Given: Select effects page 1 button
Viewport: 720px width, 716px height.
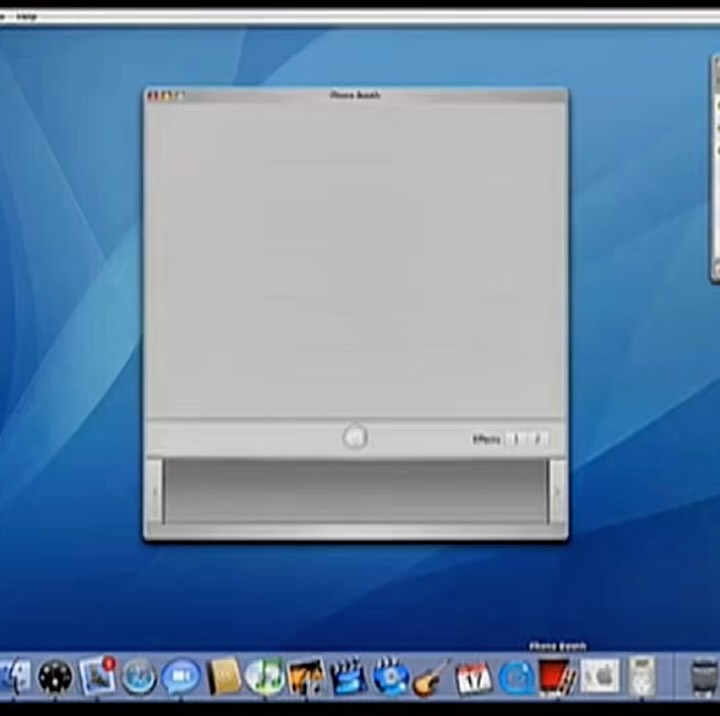Looking at the screenshot, I should [x=516, y=439].
